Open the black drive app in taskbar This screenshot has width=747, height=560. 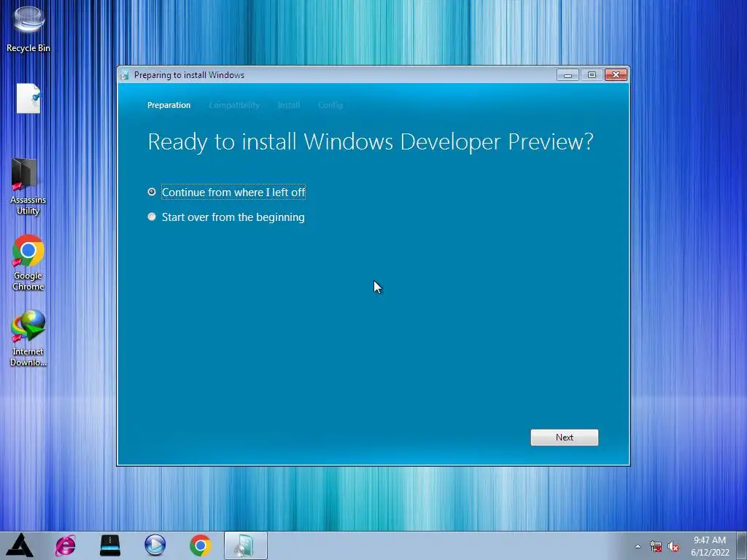(110, 545)
